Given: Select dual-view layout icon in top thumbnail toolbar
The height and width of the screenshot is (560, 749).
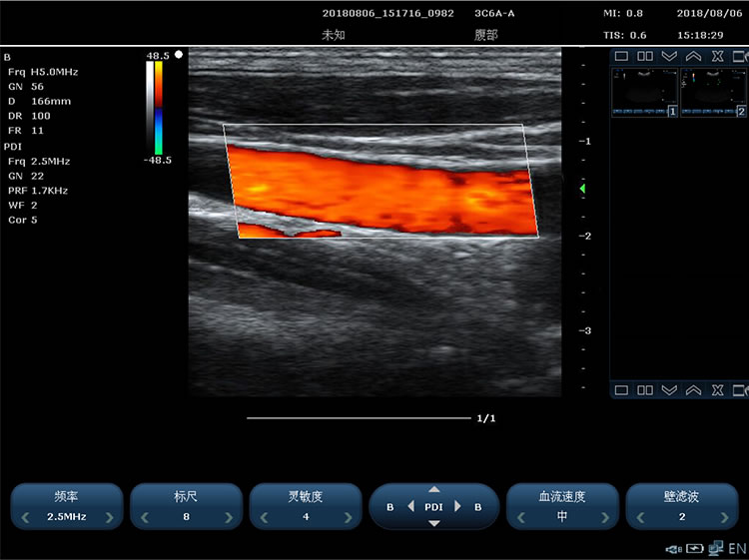Looking at the screenshot, I should pyautogui.click(x=645, y=57).
